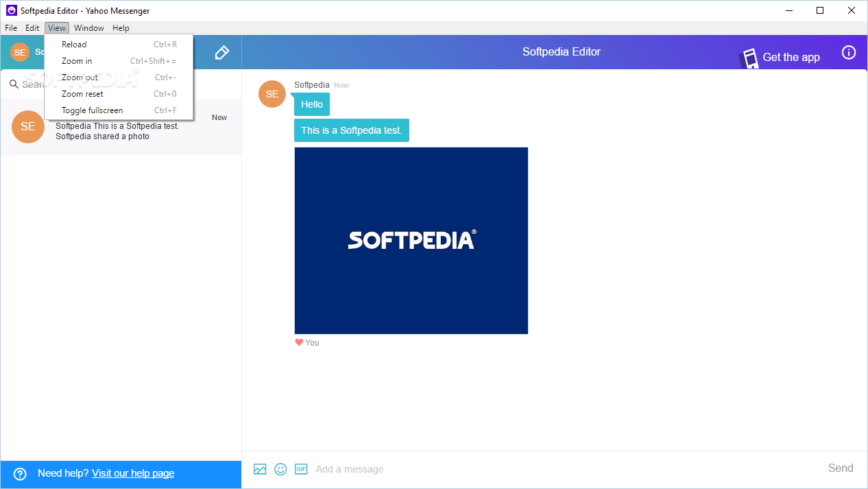Click the Now timestamp in conversation list

click(219, 117)
